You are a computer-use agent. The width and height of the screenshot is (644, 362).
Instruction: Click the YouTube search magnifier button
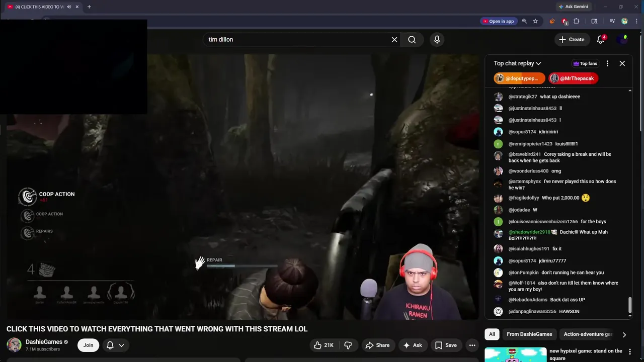412,39
